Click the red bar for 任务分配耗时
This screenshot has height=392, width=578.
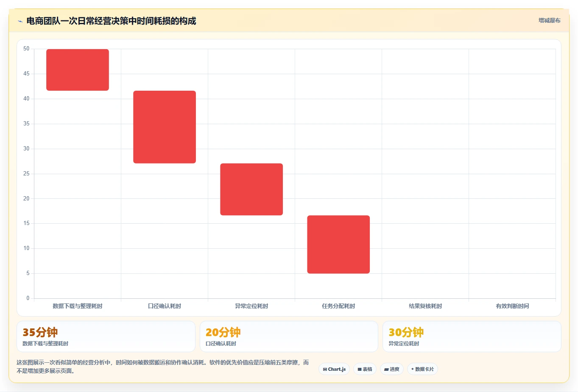(x=338, y=245)
